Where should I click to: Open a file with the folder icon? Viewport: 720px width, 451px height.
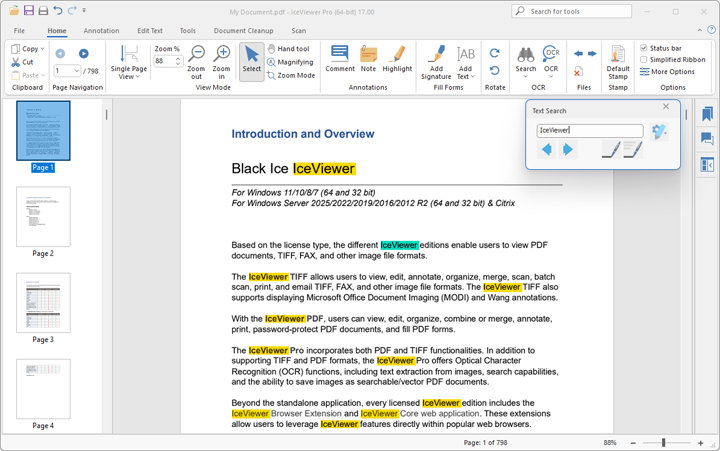point(14,10)
